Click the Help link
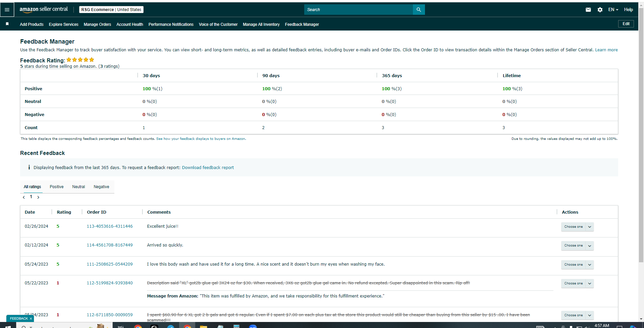This screenshot has height=328, width=644. point(629,10)
